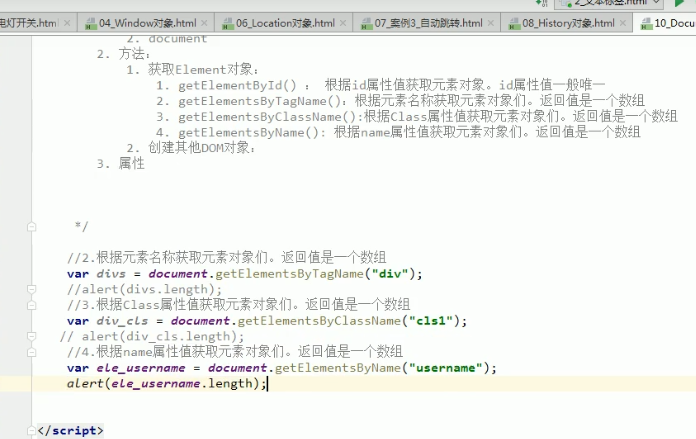Click getElementsByClassName in the code line

pos(319,321)
